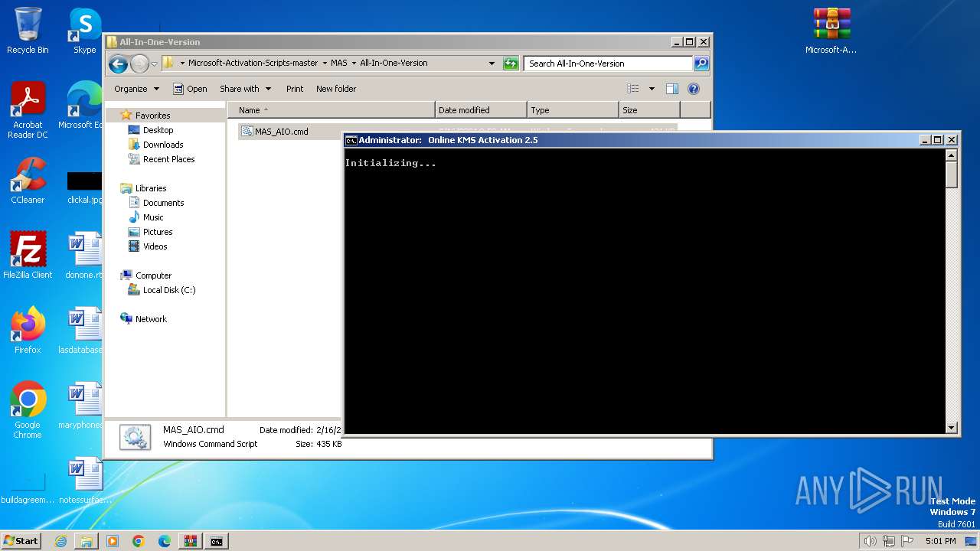Open Microsoft Edge desktop shortcut
Image resolution: width=980 pixels, height=551 pixels.
click(x=81, y=106)
